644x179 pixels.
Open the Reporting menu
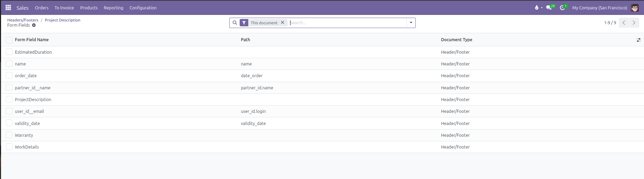click(x=114, y=8)
